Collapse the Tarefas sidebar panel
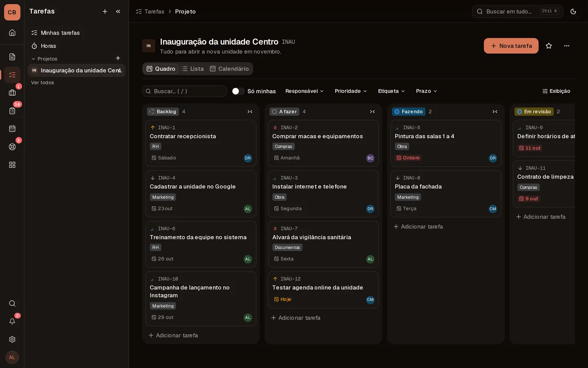The image size is (588, 368). (x=118, y=11)
